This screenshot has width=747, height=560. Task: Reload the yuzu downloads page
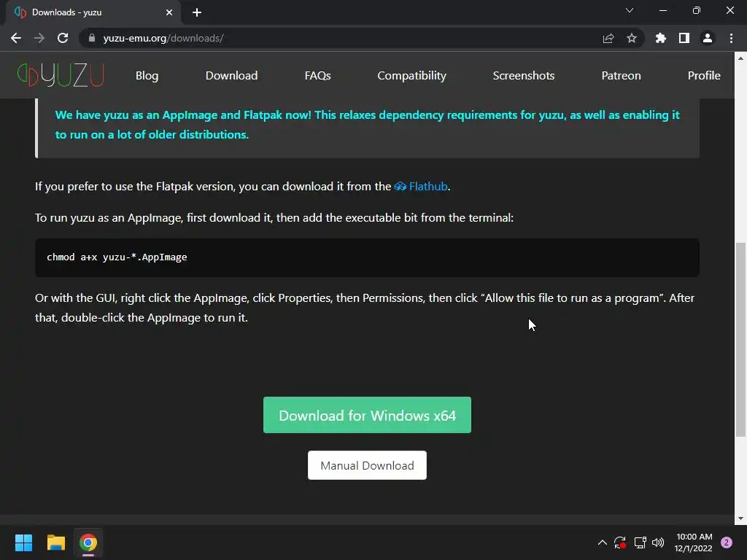63,38
